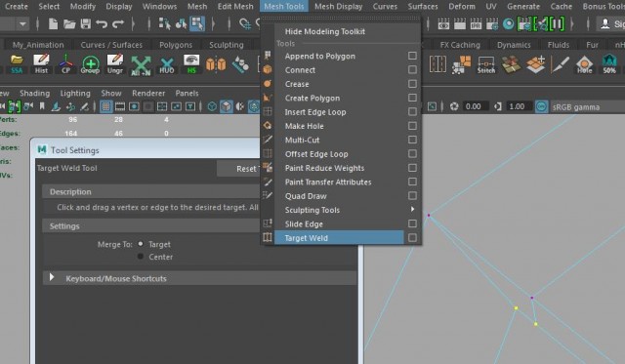Click the Curves / Surfaces shelf tab
This screenshot has width=625, height=364.
pos(111,45)
